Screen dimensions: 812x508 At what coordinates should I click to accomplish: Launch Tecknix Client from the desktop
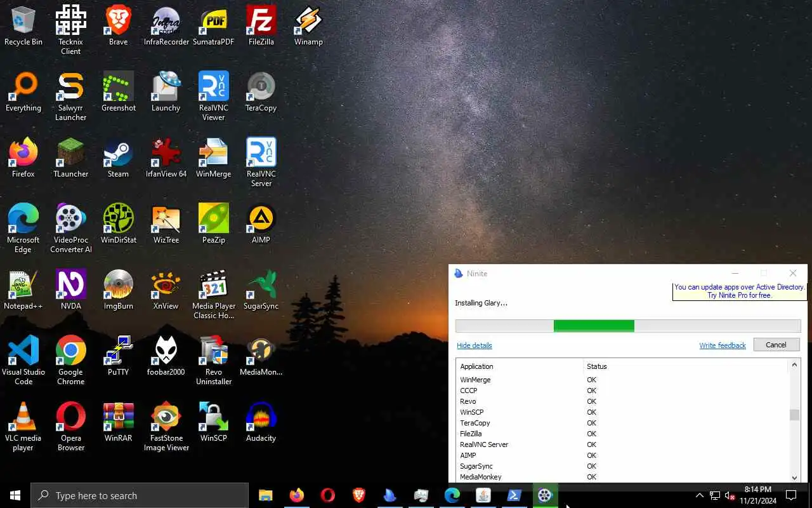[x=70, y=30]
